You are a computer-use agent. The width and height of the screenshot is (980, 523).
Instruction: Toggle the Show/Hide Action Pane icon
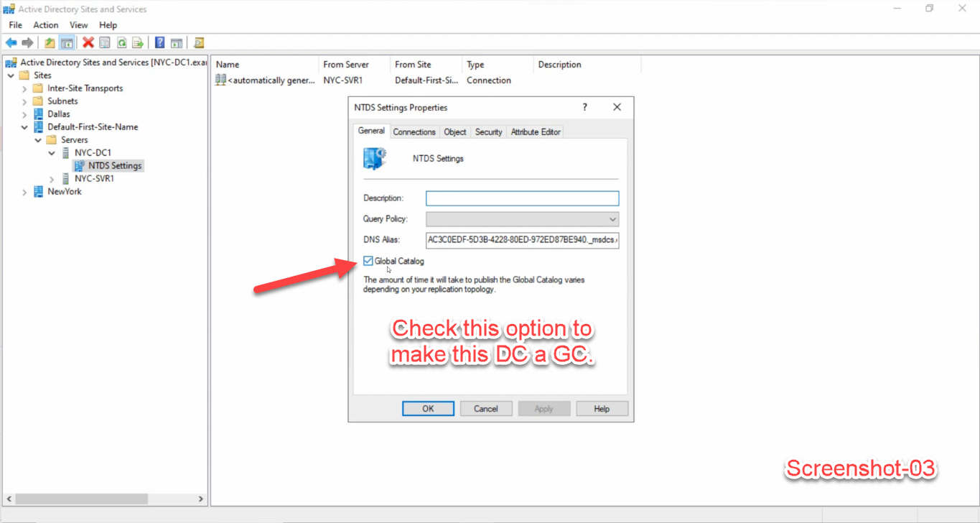(176, 43)
